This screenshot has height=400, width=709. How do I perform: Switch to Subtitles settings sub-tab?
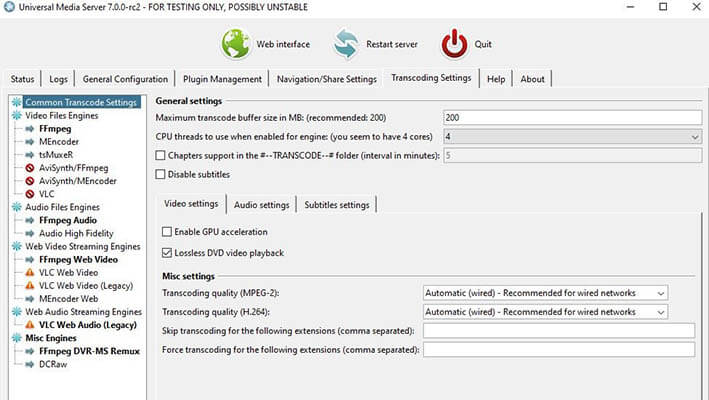337,205
